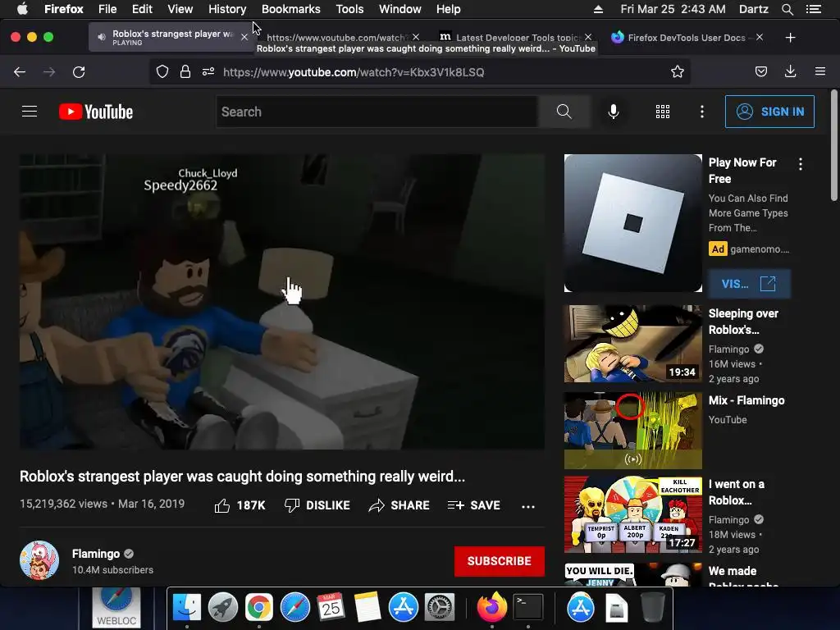This screenshot has width=840, height=630.
Task: Show site security padlock info
Action: pyautogui.click(x=185, y=72)
